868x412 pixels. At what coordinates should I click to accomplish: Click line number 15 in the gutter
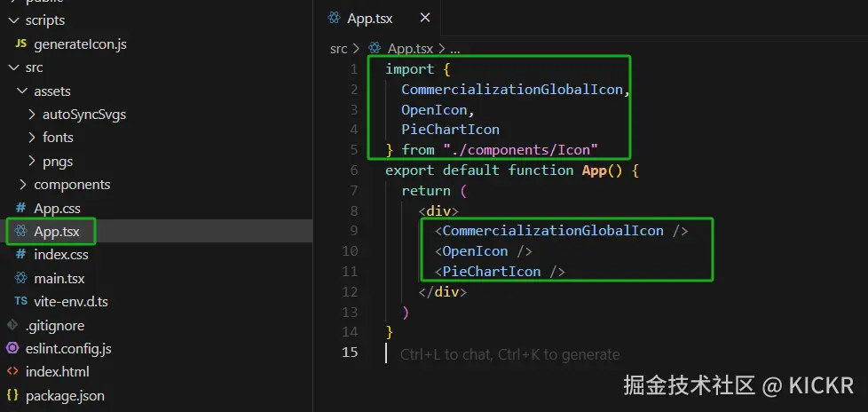point(350,353)
